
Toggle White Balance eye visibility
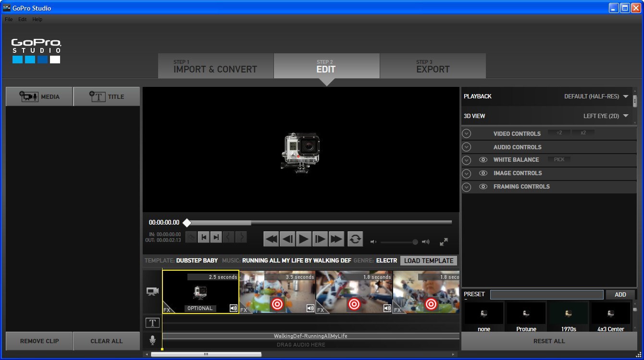(x=483, y=160)
